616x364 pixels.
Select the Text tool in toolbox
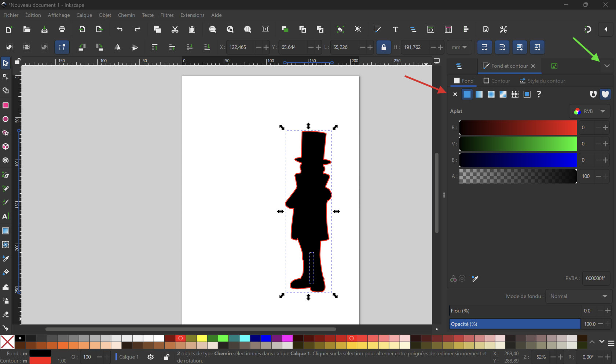click(5, 216)
